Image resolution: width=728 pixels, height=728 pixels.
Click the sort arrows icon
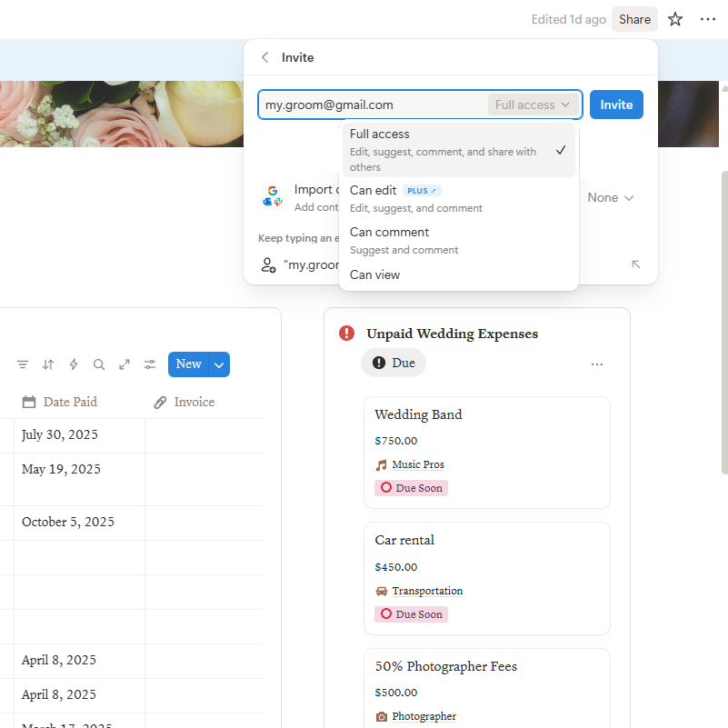[48, 364]
